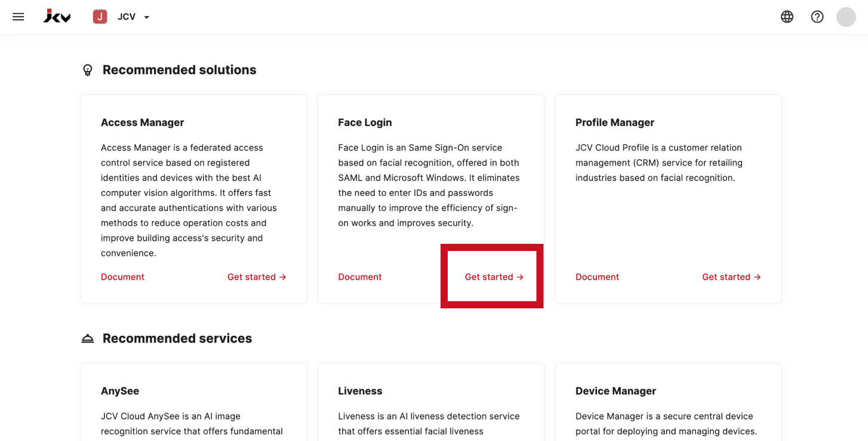Screen dimensions: 868x441
Task: Open the hamburger navigation menu
Action: [x=19, y=17]
